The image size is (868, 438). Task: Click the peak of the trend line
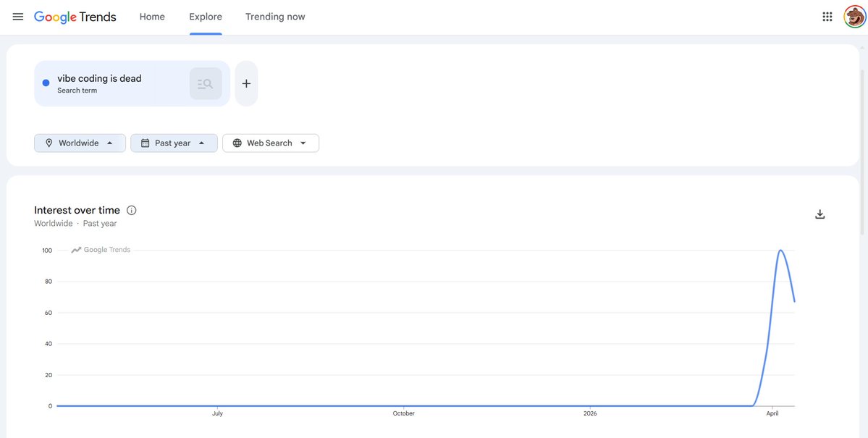click(x=780, y=250)
